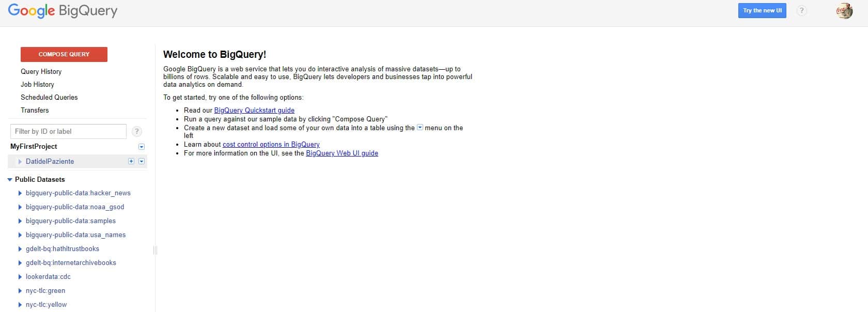Open the user account avatar menu
Image resolution: width=868 pixels, height=312 pixels.
pos(844,11)
